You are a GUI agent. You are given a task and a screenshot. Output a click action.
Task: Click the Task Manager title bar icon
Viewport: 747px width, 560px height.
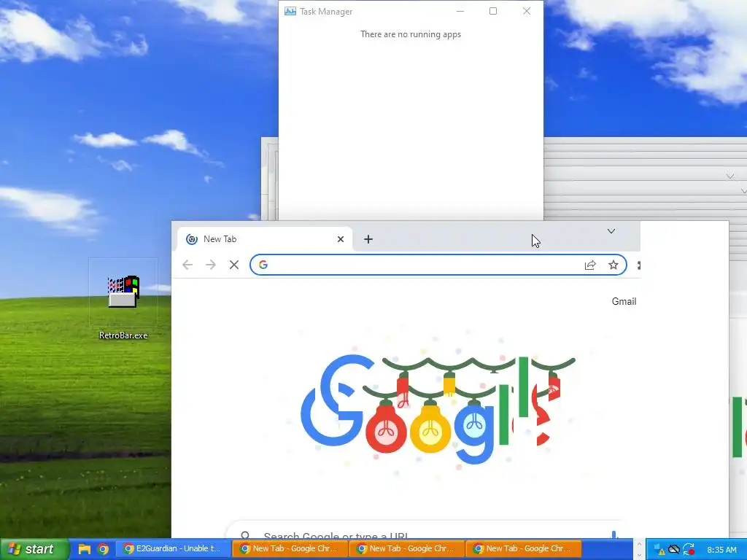290,12
